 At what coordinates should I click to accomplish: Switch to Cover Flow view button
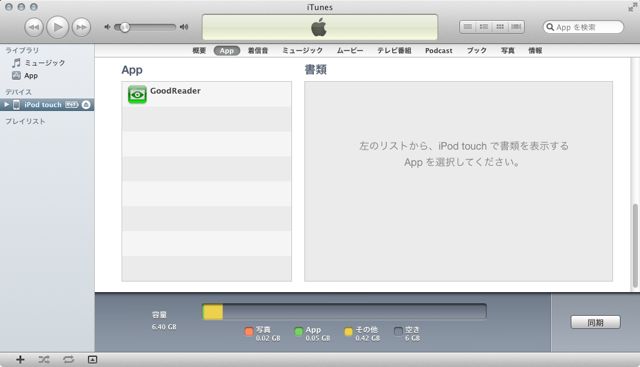(516, 27)
